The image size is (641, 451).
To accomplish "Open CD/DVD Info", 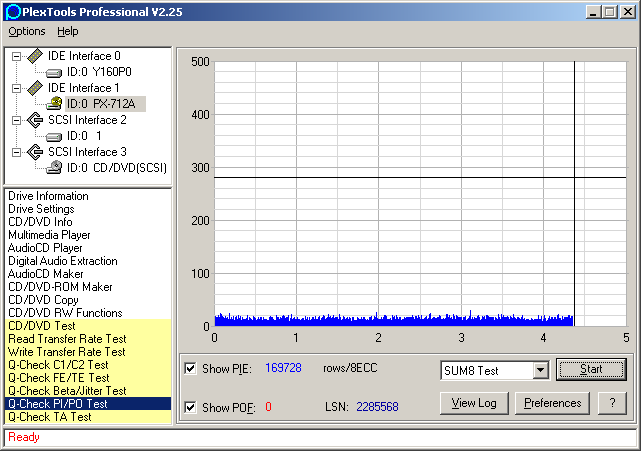I will [x=40, y=222].
